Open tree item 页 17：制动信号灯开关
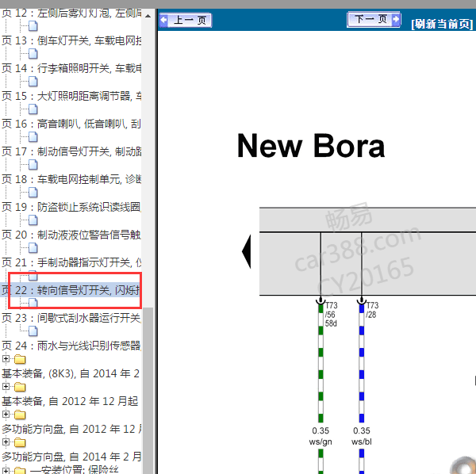The height and width of the screenshot is (474, 476). click(x=71, y=151)
